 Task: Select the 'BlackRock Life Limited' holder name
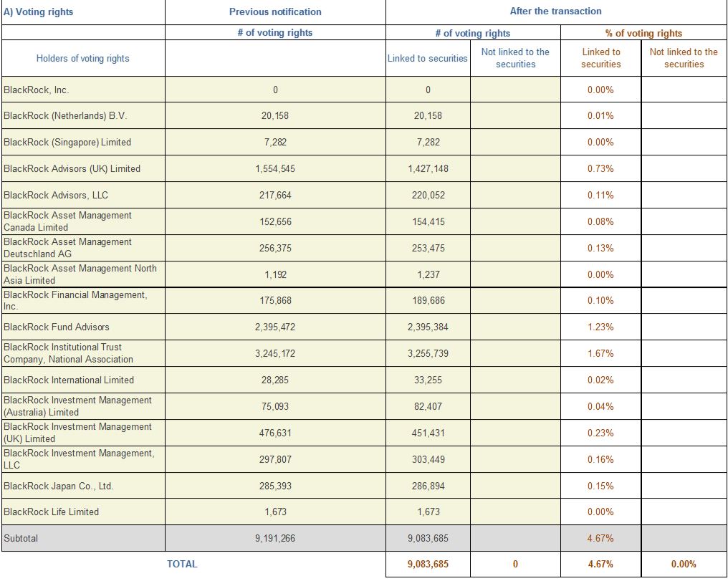click(x=51, y=512)
